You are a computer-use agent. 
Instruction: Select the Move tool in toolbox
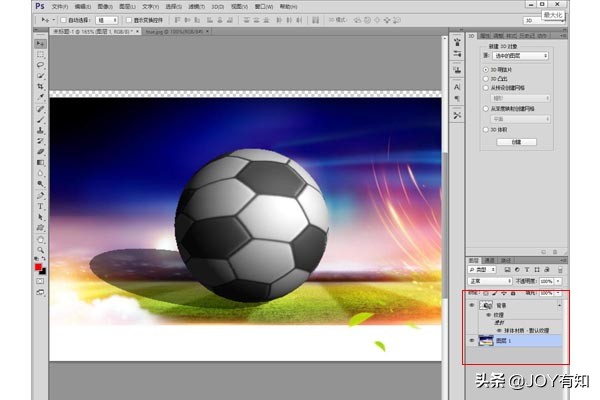coord(40,44)
